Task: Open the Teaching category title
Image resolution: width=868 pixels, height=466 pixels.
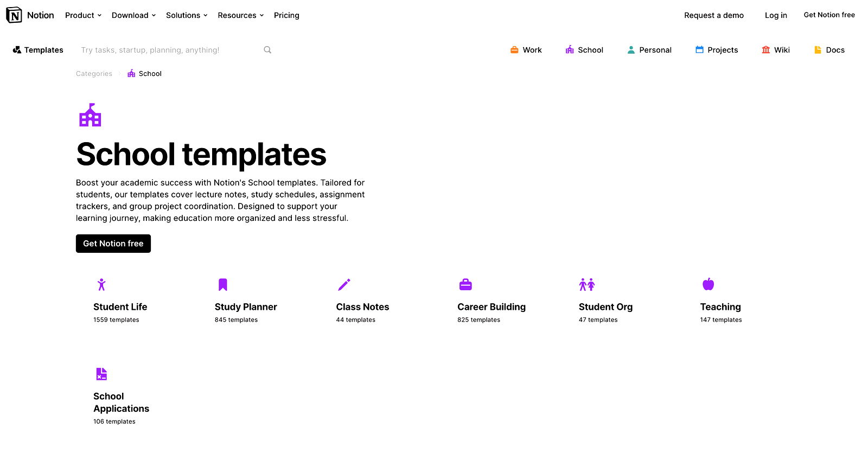Action: click(x=720, y=307)
